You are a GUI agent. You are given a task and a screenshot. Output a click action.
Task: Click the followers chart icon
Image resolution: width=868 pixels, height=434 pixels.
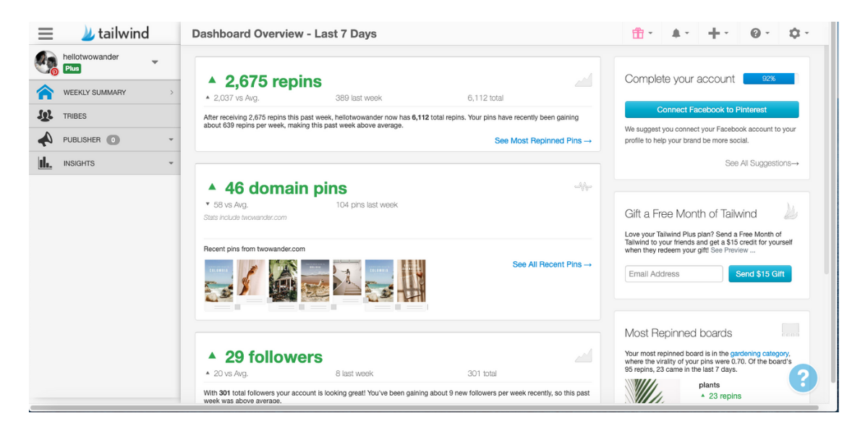583,355
